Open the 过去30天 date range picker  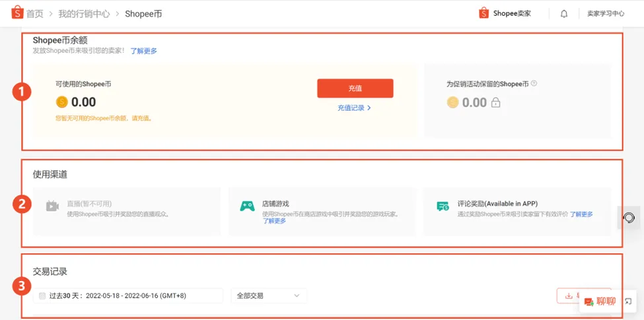(x=128, y=296)
